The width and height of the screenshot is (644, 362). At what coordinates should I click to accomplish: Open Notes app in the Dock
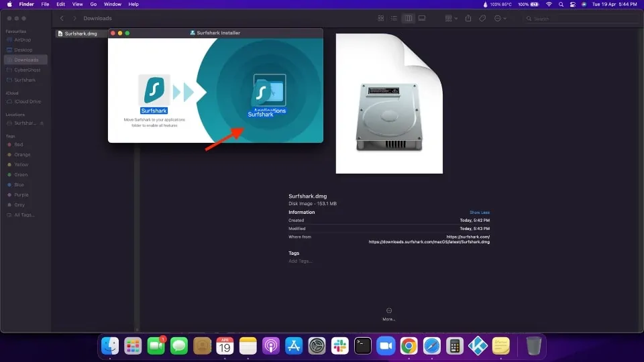point(248,346)
